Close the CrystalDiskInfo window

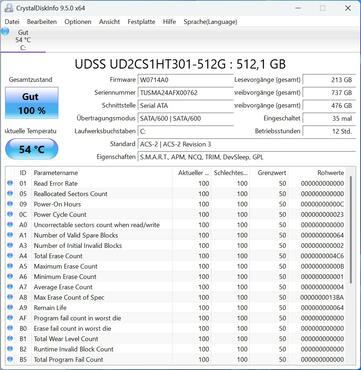pos(348,8)
